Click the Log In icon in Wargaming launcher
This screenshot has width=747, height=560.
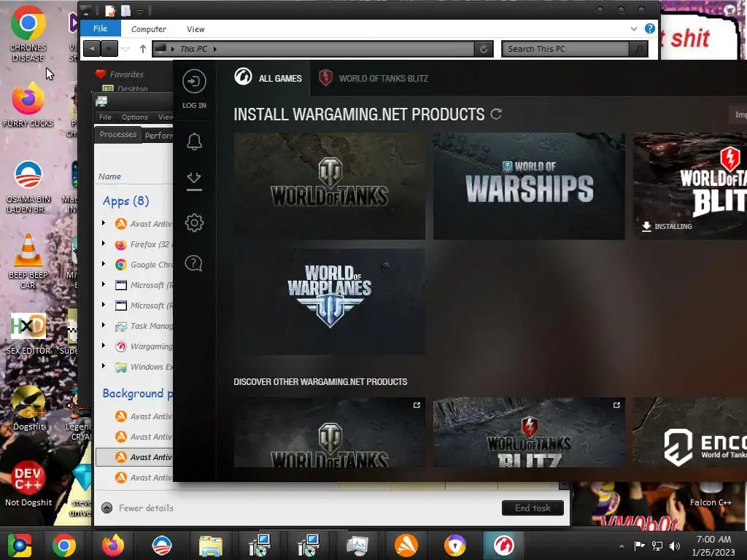tap(194, 82)
